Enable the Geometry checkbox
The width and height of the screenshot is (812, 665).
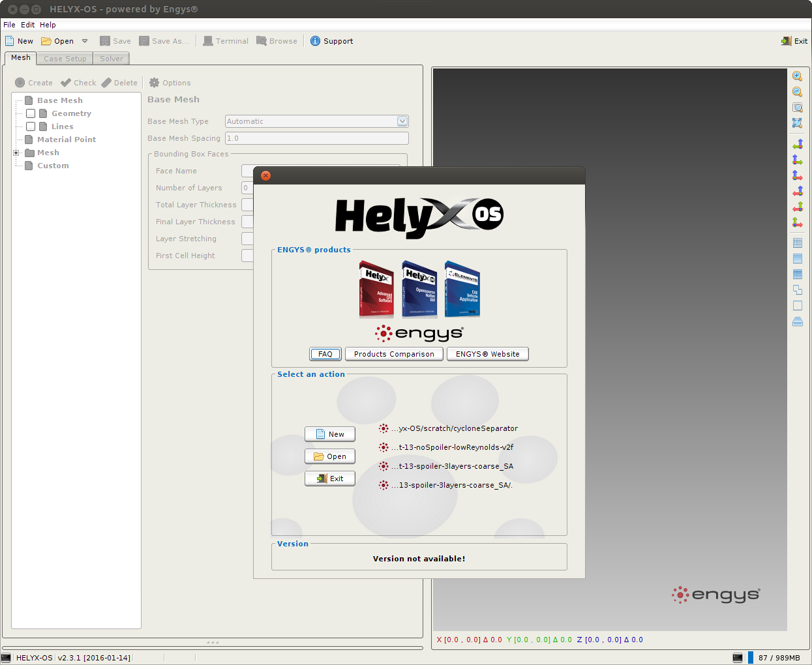(x=31, y=113)
